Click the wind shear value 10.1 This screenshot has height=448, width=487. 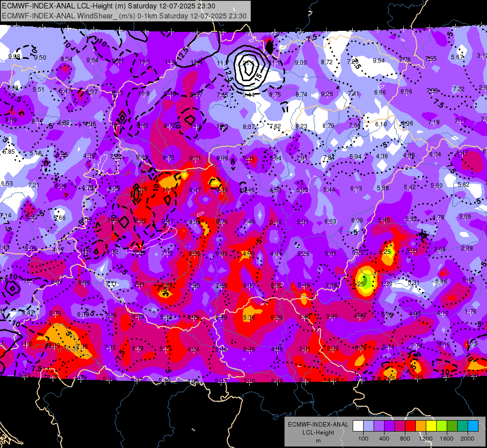[144, 62]
